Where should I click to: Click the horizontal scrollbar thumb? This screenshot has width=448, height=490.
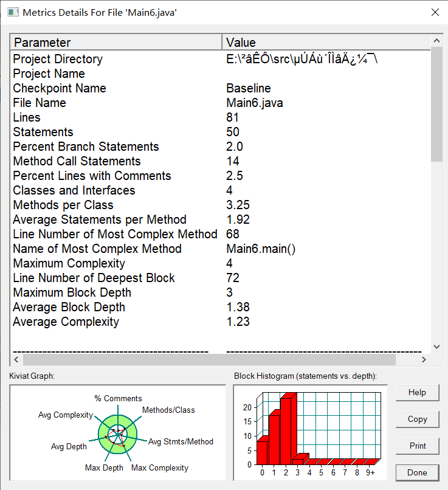(209, 360)
